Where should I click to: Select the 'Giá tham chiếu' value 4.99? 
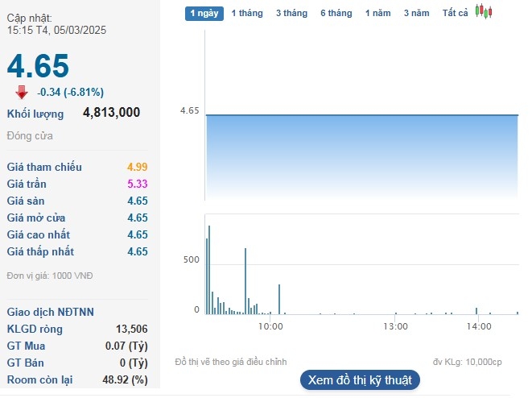coord(138,167)
